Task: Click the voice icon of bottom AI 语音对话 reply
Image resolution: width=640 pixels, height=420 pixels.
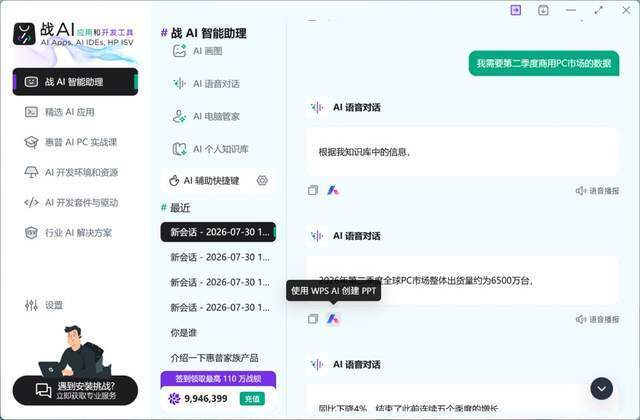Action: [317, 364]
